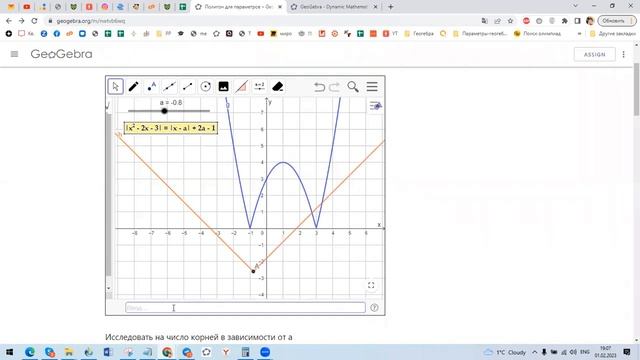Image resolution: width=640 pixels, height=360 pixels.
Task: Open the Calculator from the taskbar
Action: pos(245,352)
